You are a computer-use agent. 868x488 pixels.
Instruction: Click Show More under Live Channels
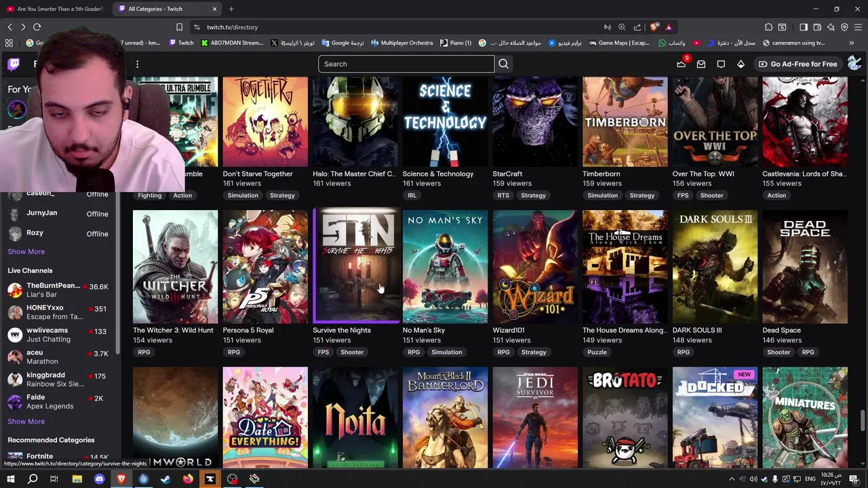[26, 422]
